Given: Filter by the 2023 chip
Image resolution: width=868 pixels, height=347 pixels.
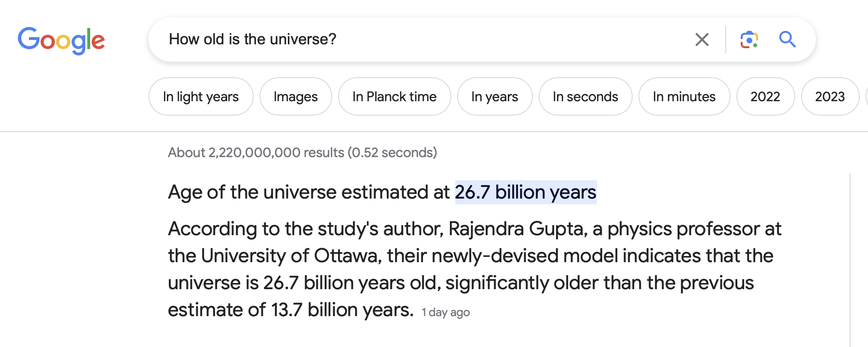Looking at the screenshot, I should [x=830, y=97].
